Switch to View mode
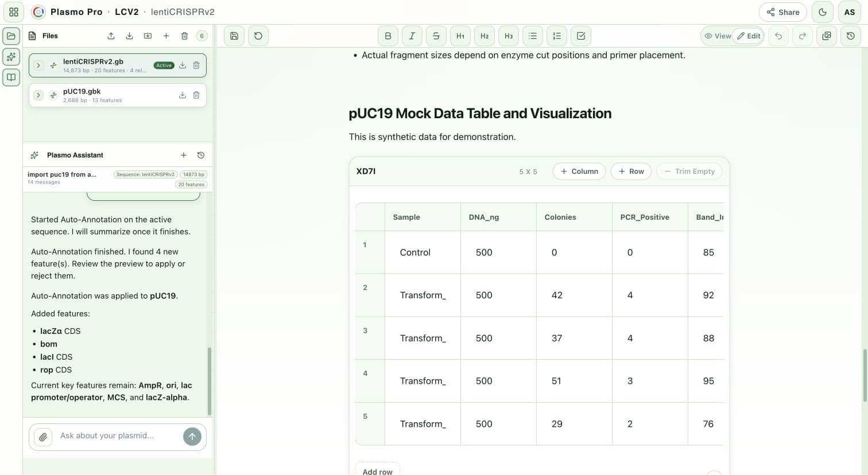868x475 pixels. tap(718, 36)
